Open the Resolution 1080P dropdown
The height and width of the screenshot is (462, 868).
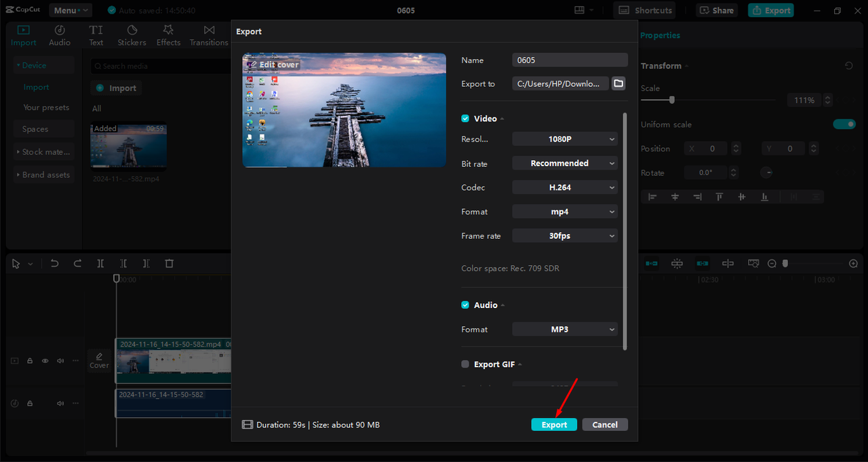click(x=565, y=139)
